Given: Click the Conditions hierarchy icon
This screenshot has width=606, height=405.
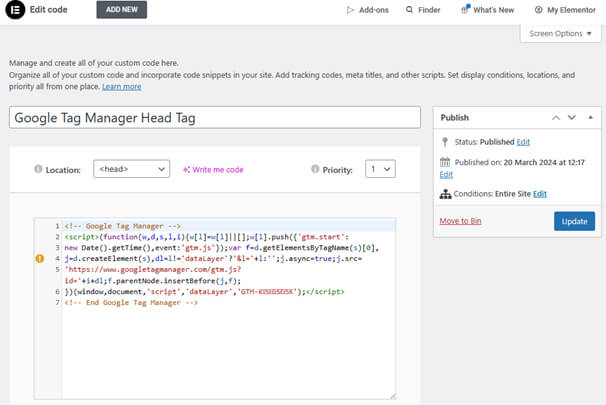Looking at the screenshot, I should tap(445, 194).
